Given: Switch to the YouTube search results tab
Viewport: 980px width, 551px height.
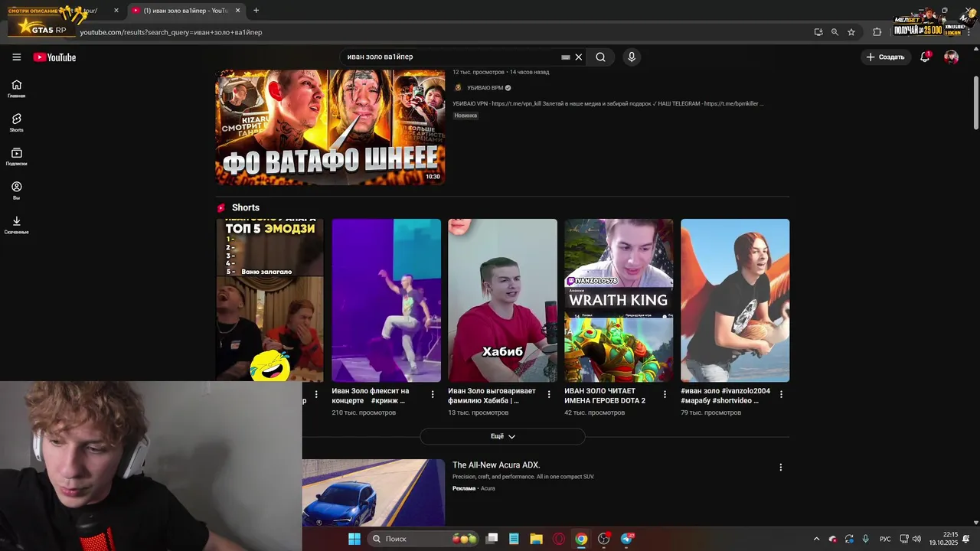Looking at the screenshot, I should click(186, 11).
